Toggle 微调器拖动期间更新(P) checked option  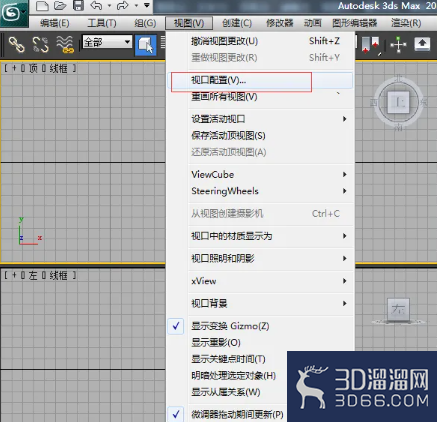[x=228, y=414]
